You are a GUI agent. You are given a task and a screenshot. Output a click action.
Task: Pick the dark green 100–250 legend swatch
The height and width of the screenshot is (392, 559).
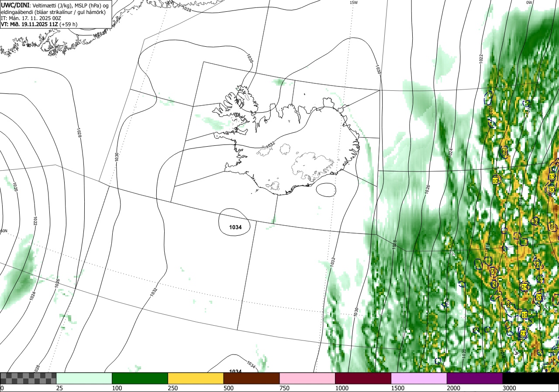(140, 378)
